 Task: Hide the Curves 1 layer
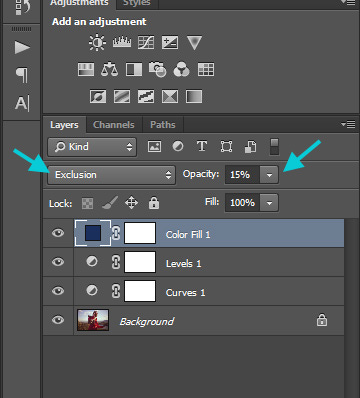(58, 291)
